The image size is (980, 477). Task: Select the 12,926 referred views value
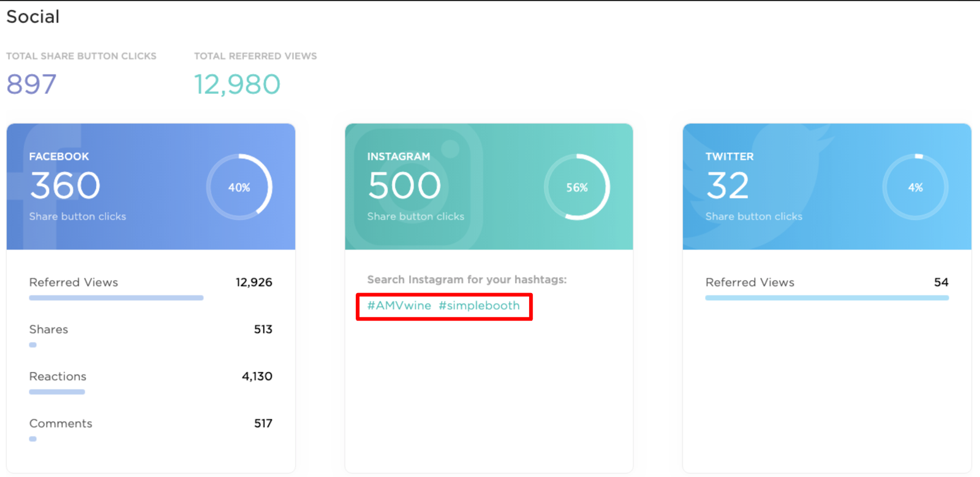point(254,282)
